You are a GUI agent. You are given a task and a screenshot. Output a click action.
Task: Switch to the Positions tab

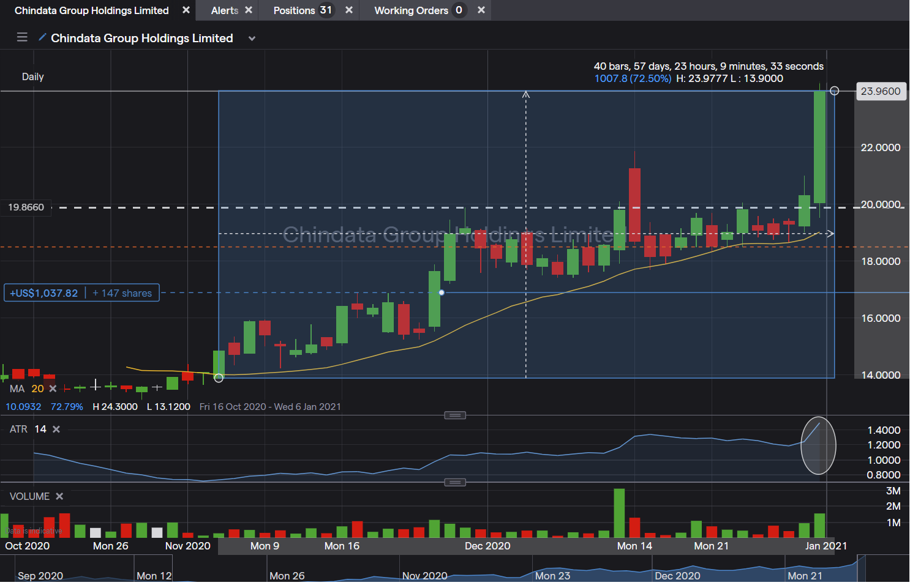tap(294, 10)
